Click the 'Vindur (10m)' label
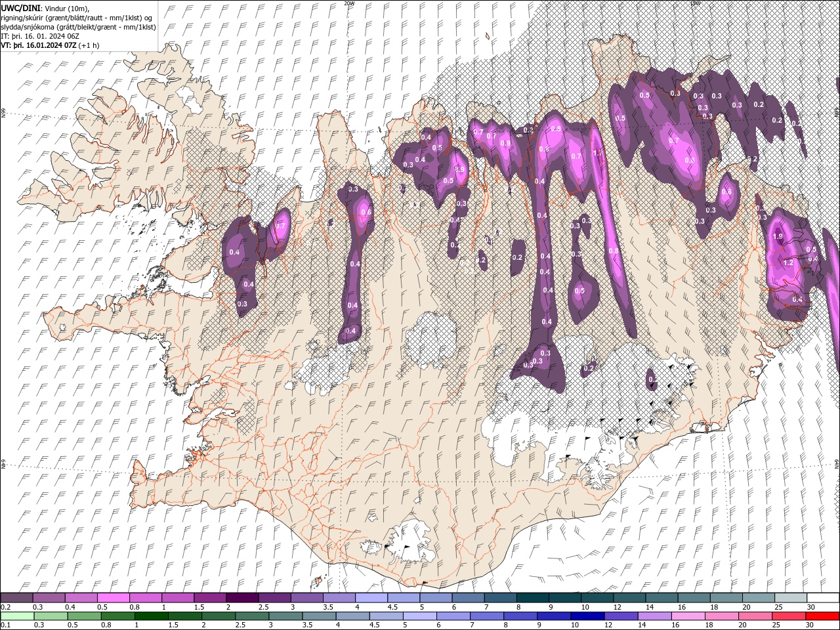Image resolution: width=840 pixels, height=630 pixels. (x=68, y=8)
